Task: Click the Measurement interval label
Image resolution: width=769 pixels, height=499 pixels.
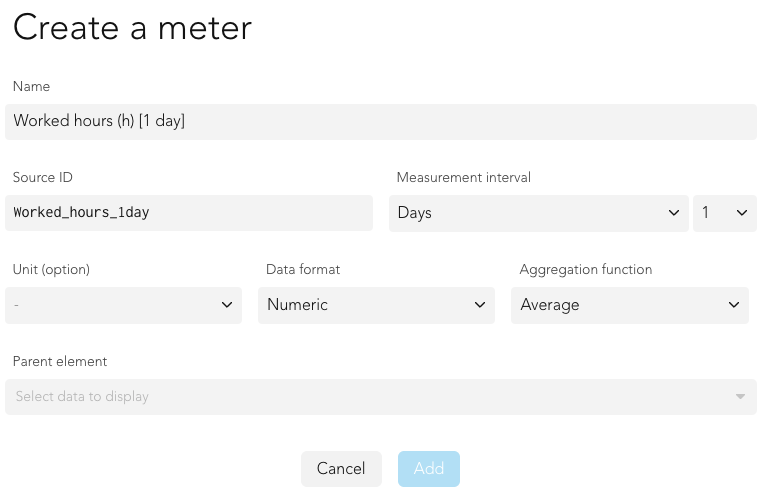Action: [463, 177]
